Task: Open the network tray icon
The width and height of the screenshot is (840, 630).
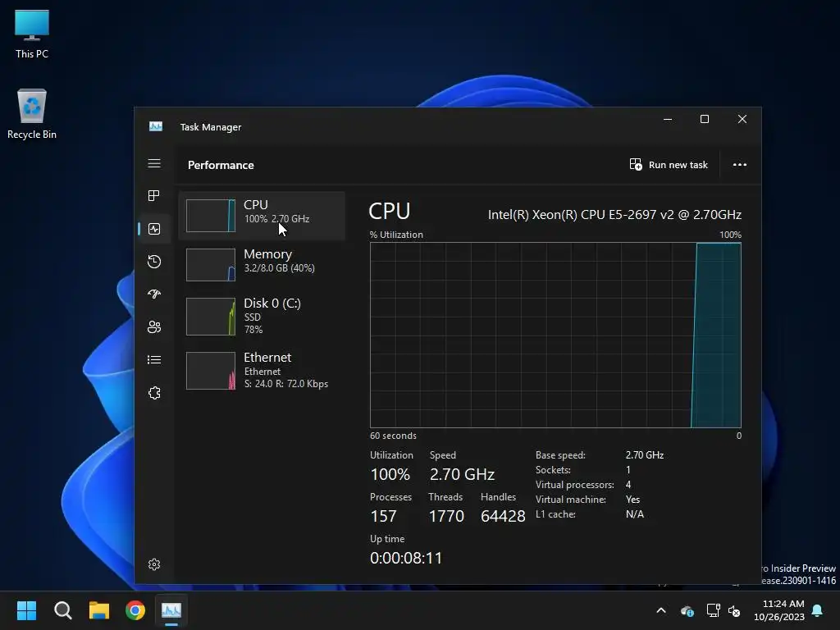Action: pyautogui.click(x=713, y=610)
